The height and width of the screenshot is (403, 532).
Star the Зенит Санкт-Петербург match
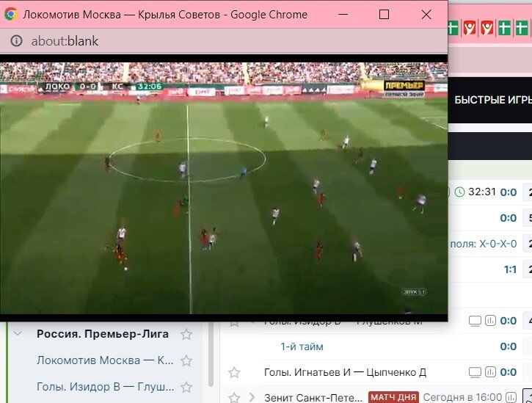pos(234,398)
